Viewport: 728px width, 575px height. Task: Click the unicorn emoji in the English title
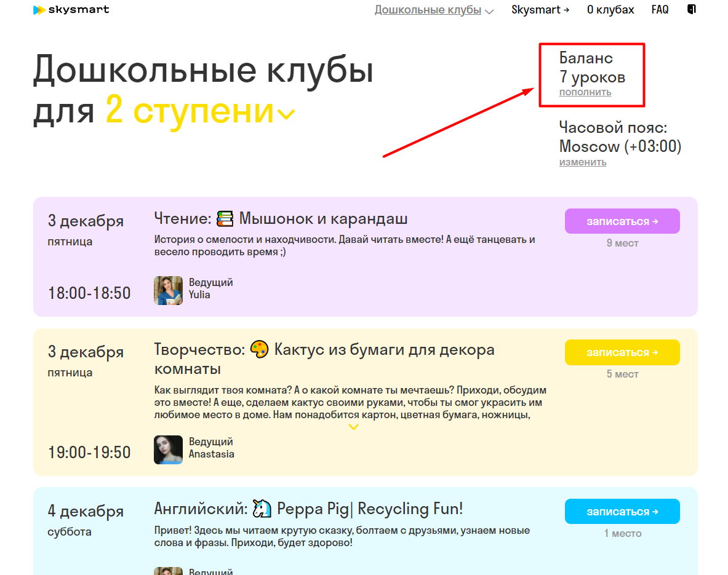(262, 509)
